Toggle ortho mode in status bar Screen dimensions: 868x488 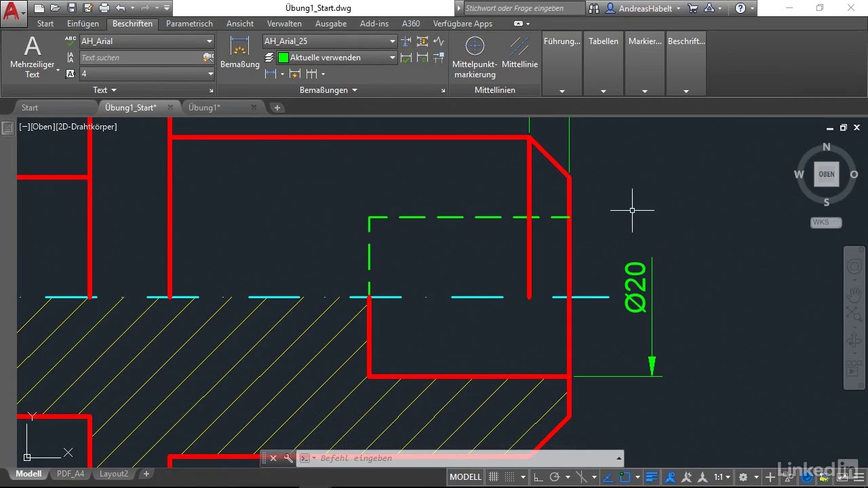click(538, 477)
